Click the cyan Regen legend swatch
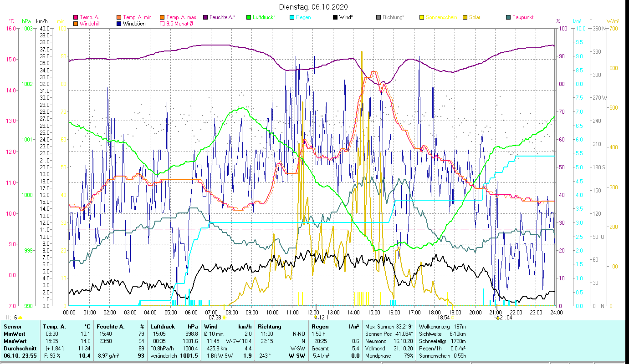This screenshot has width=629, height=364. coord(292,17)
